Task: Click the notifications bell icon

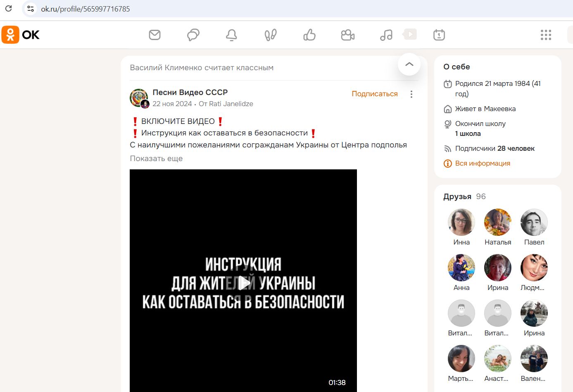Action: (231, 35)
